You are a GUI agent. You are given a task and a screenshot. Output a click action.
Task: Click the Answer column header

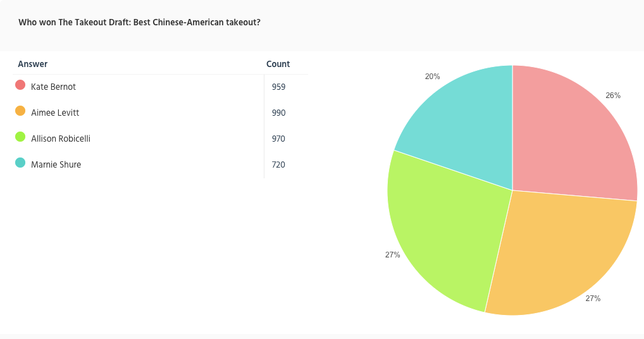(32, 64)
